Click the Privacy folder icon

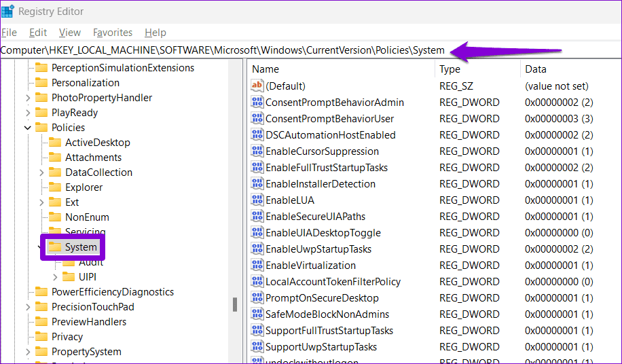[x=41, y=337]
